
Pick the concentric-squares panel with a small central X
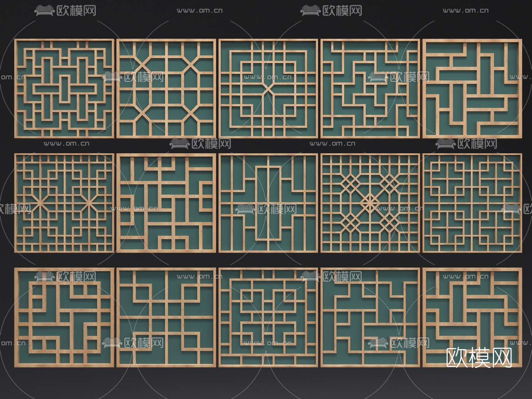(268, 89)
